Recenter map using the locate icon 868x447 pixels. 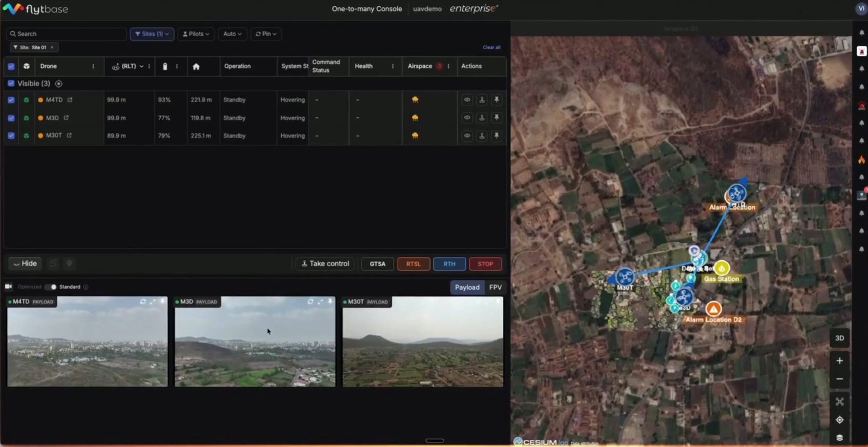[840, 420]
